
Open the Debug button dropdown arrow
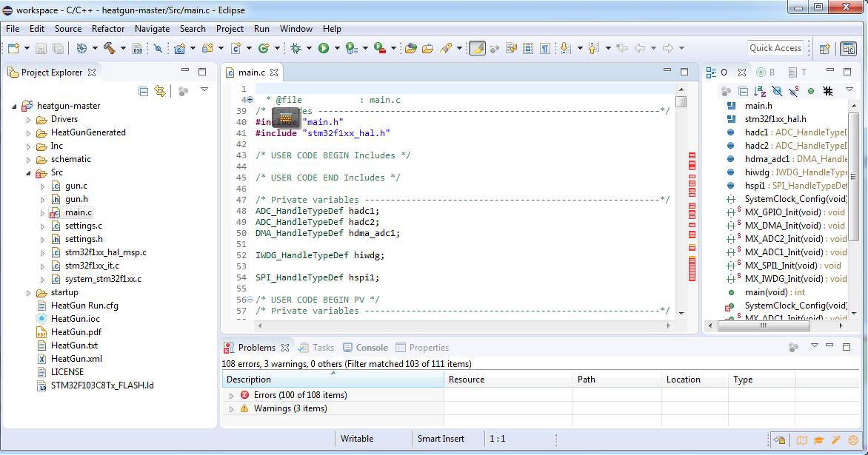pos(309,48)
